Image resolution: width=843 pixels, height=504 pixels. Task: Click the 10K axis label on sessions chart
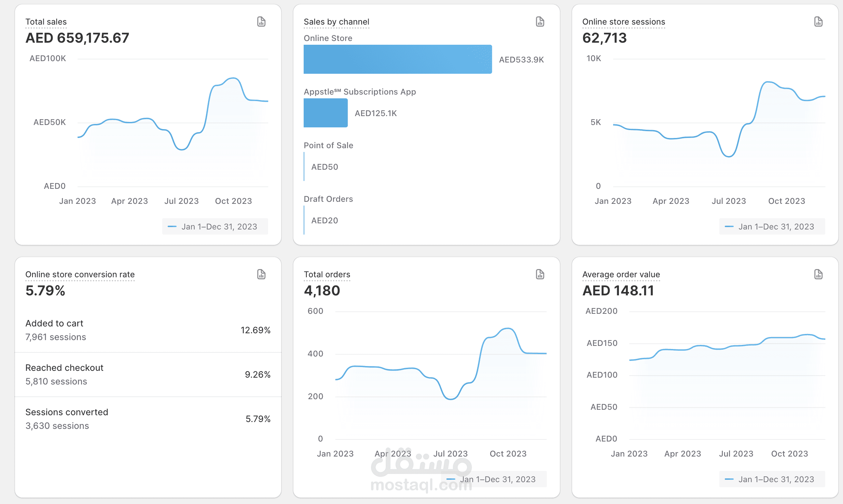(x=594, y=58)
